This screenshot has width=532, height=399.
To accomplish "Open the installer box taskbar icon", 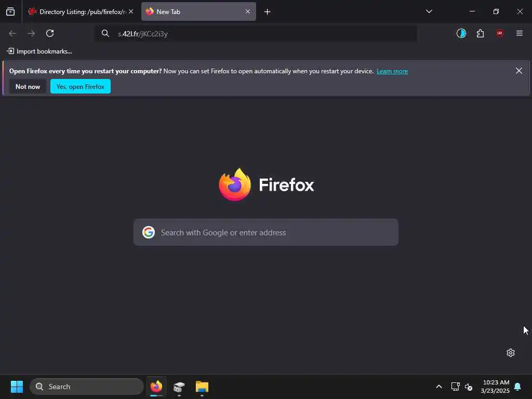I will coord(179,387).
